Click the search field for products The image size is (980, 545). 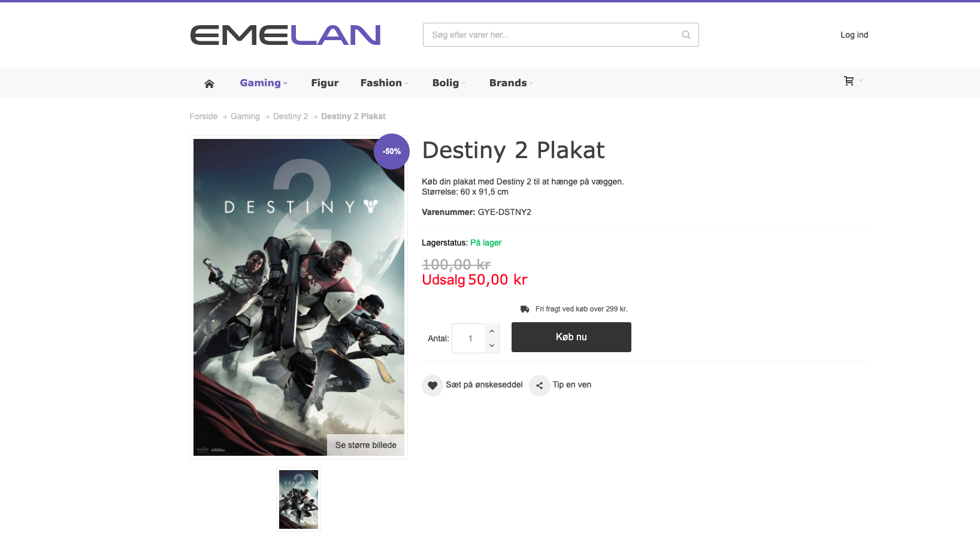551,35
